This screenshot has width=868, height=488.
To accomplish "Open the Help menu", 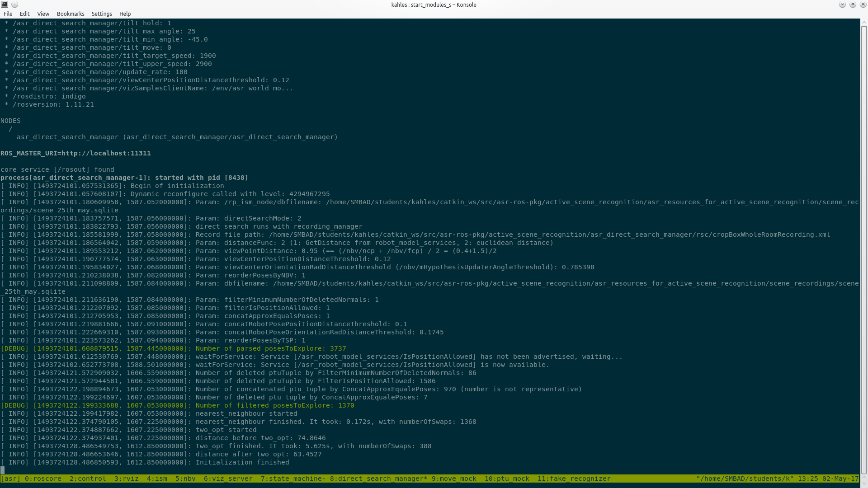I will click(125, 14).
